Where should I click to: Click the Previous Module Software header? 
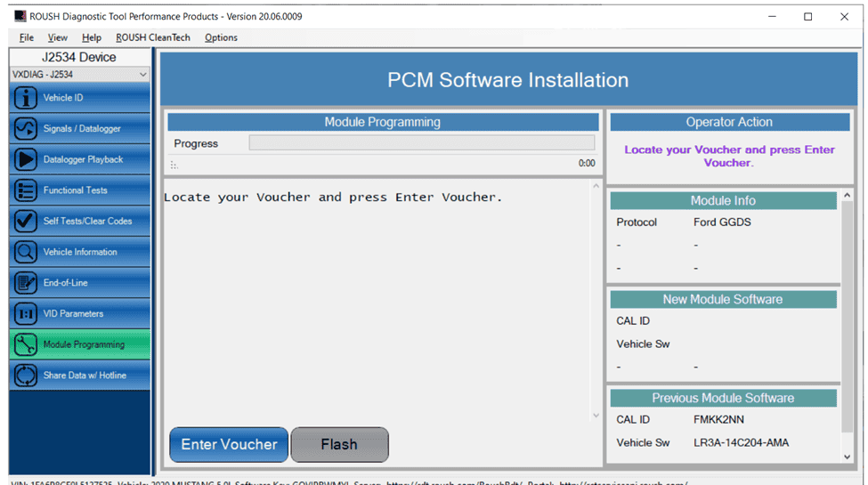723,398
